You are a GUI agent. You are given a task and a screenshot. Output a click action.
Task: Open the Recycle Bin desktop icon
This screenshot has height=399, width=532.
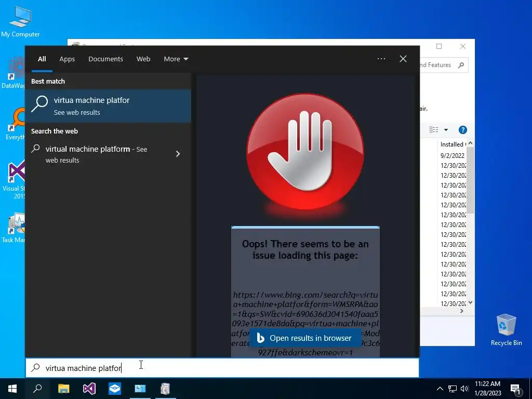coord(506,329)
